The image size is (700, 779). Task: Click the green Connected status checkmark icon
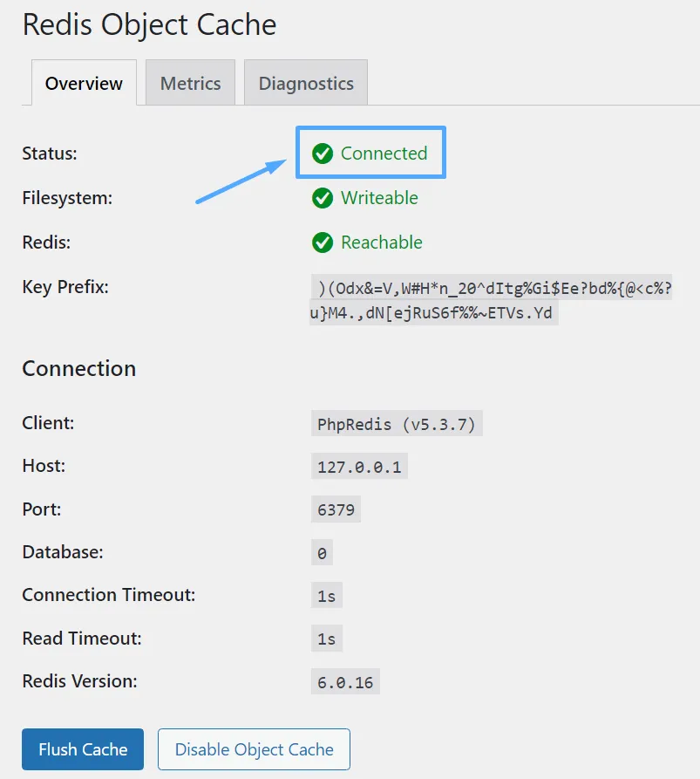323,154
